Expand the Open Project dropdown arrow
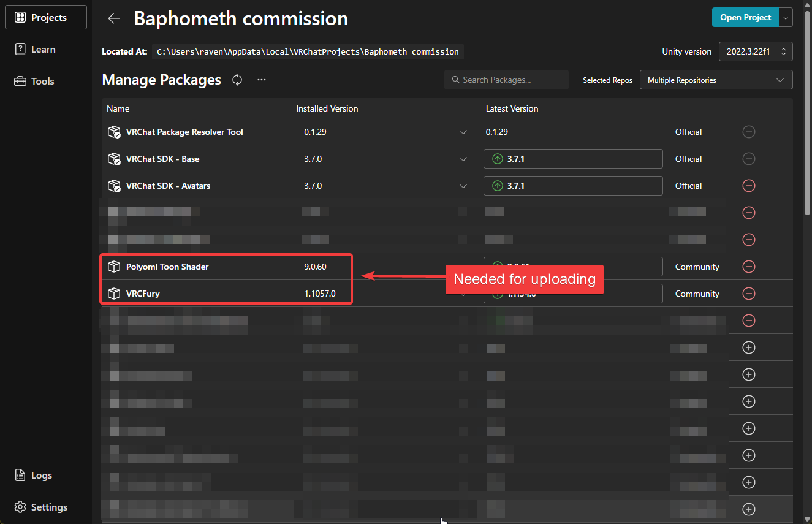 tap(786, 17)
